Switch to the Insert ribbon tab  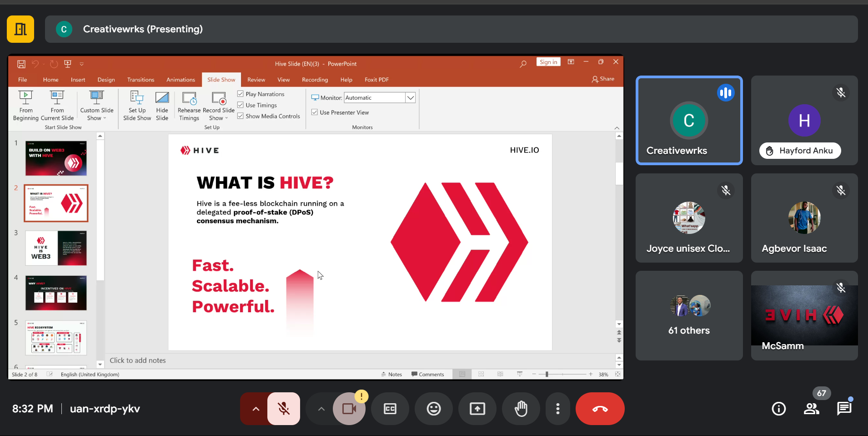coord(78,80)
